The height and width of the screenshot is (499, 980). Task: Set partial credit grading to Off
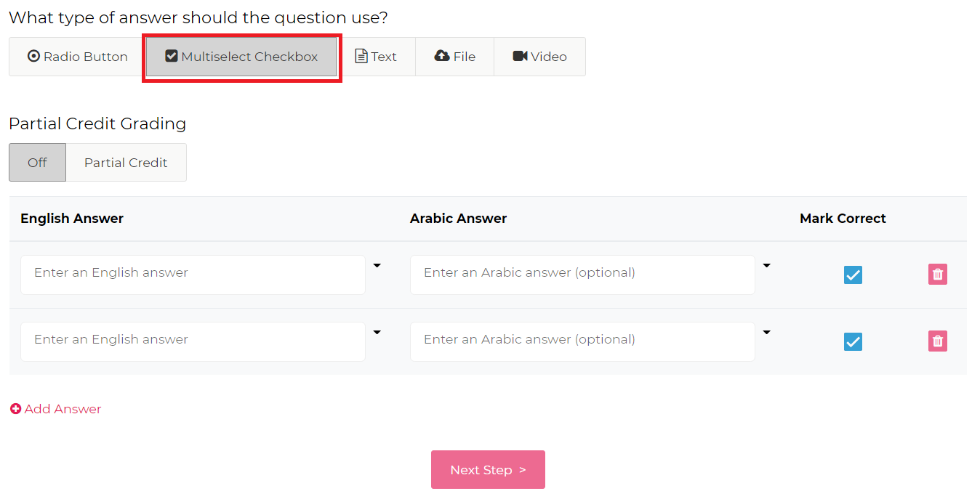point(37,163)
